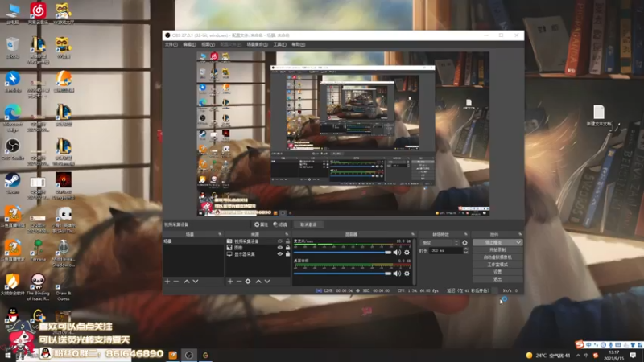The image size is (644, 362).
Task: Click Windows Start button
Action: click(7, 356)
